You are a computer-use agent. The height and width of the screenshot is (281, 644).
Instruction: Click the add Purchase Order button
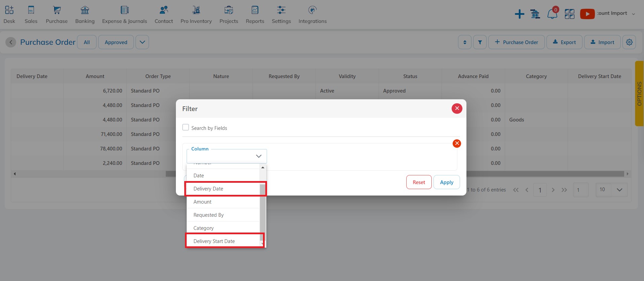click(516, 42)
